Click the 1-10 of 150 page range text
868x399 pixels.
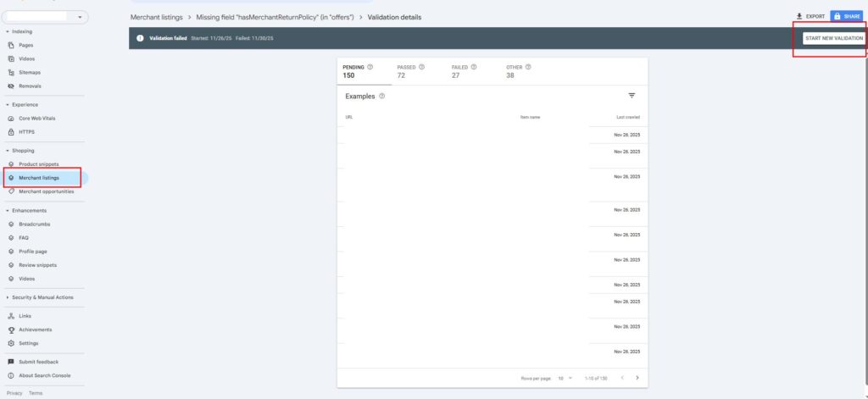click(x=596, y=379)
